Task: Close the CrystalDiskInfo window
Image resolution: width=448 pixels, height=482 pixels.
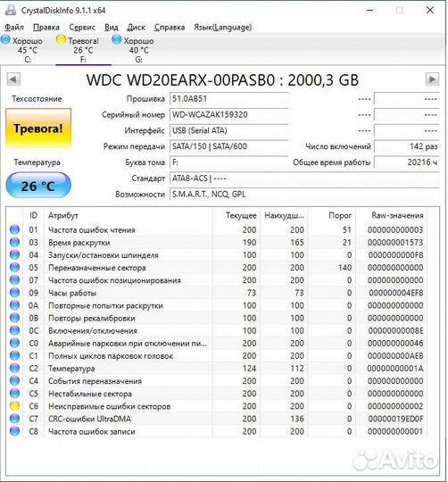Action: pyautogui.click(x=430, y=10)
